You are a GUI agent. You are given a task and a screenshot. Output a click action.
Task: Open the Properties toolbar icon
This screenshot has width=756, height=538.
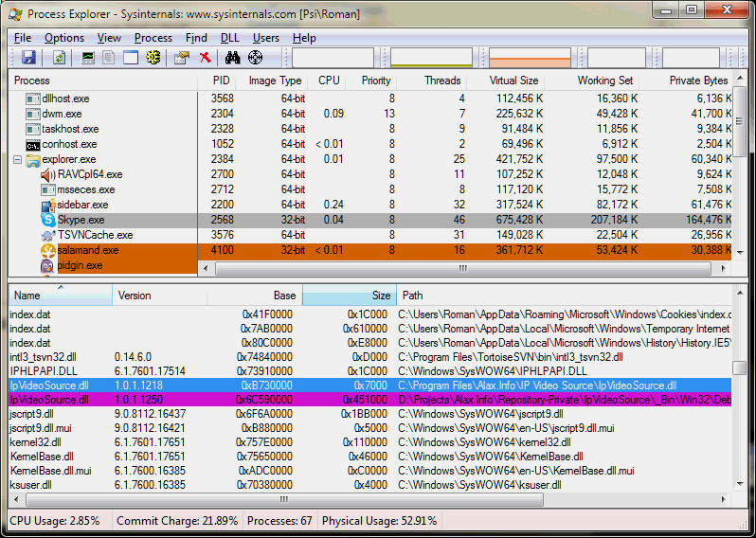click(182, 58)
